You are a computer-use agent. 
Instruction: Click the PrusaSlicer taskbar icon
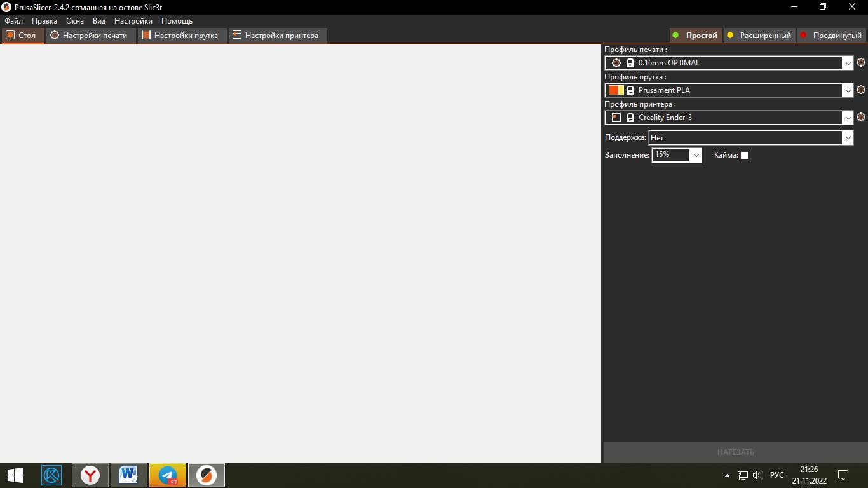pos(207,475)
